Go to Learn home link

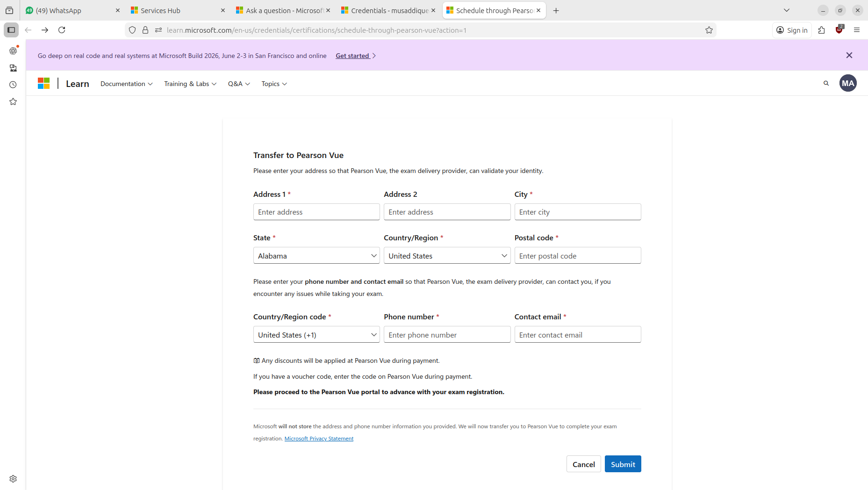(x=78, y=84)
